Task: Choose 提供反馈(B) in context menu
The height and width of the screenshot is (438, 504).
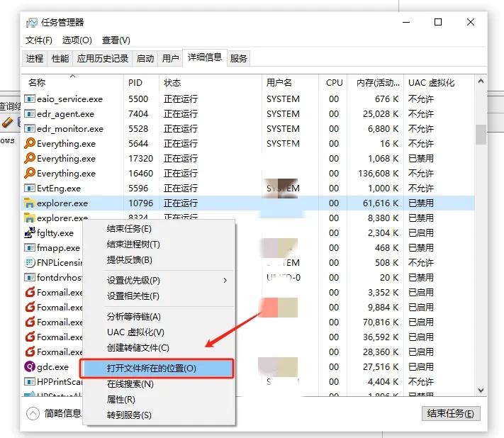Action: point(159,260)
